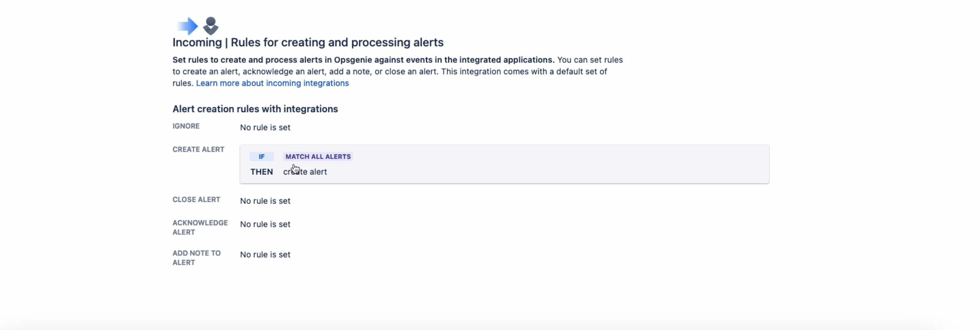Click the 'Alert creation rules with integrations' heading

pyautogui.click(x=255, y=109)
